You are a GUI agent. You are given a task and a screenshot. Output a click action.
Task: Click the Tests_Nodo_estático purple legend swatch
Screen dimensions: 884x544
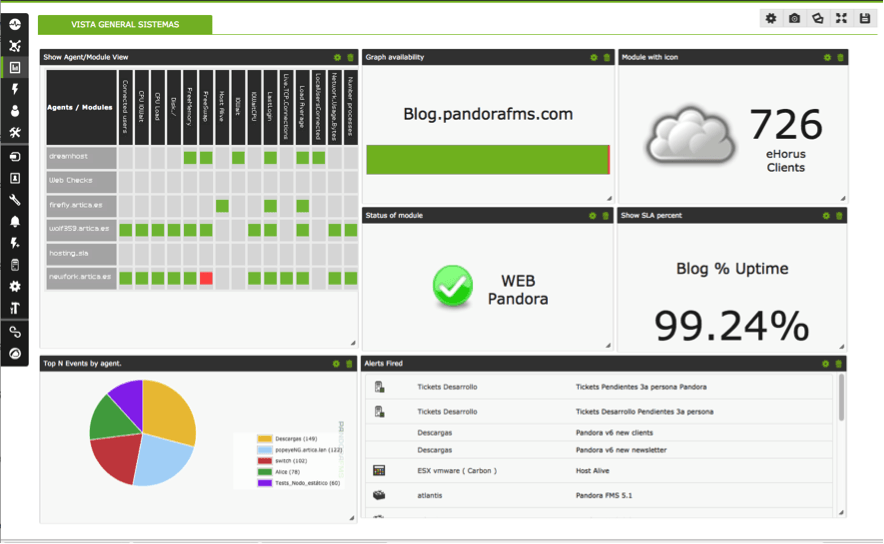click(265, 483)
